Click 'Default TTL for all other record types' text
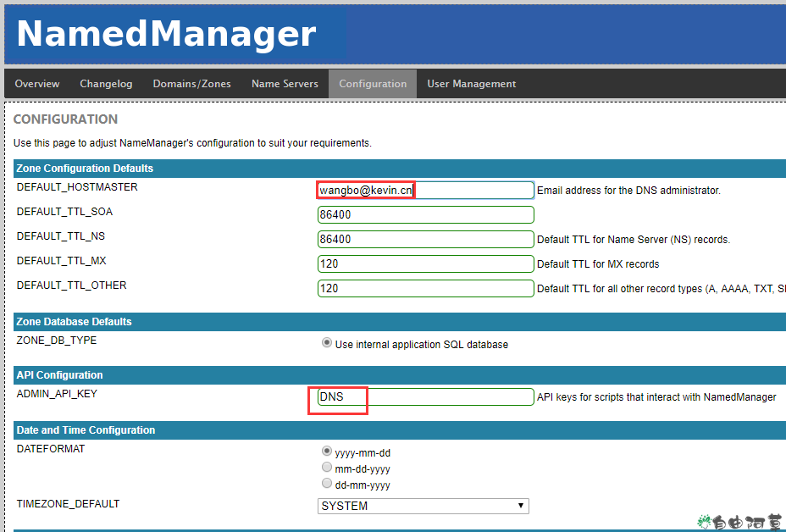The height and width of the screenshot is (532, 786). (x=661, y=289)
